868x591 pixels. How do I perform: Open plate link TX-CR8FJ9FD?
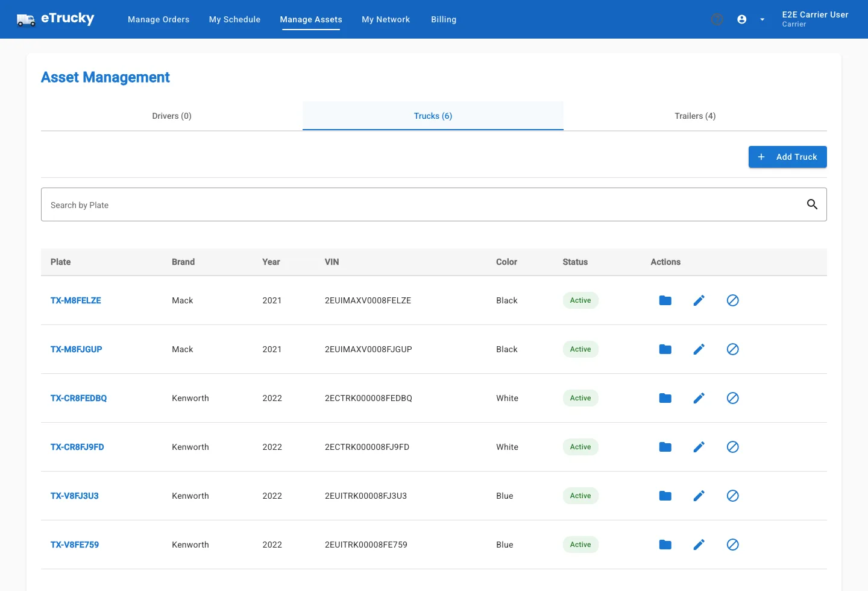(x=77, y=447)
